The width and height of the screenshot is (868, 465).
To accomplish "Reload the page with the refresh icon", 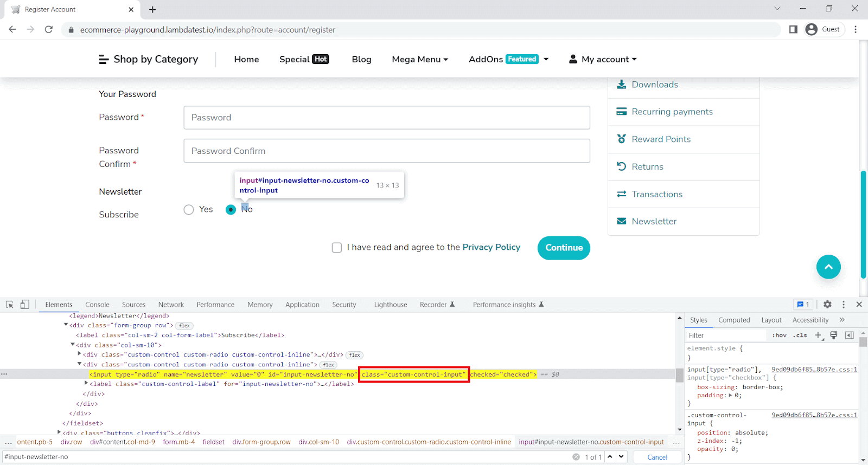I will pyautogui.click(x=49, y=29).
